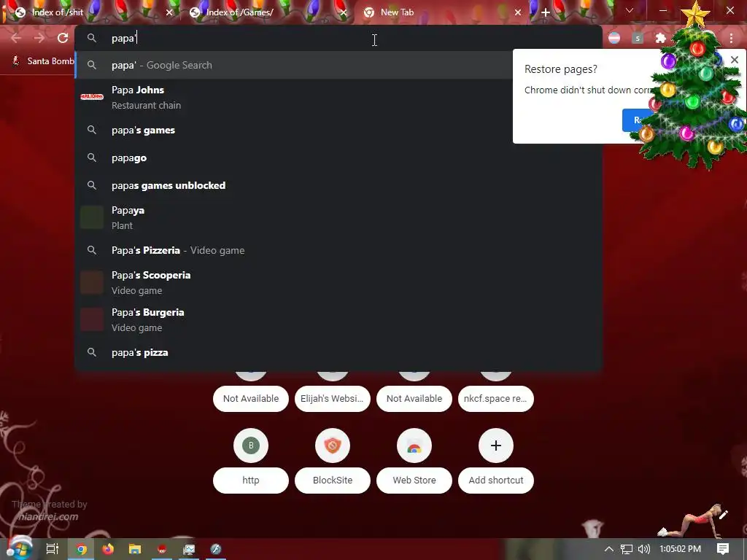Viewport: 747px width, 560px height.
Task: Close the New Tab tab
Action: pos(518,12)
